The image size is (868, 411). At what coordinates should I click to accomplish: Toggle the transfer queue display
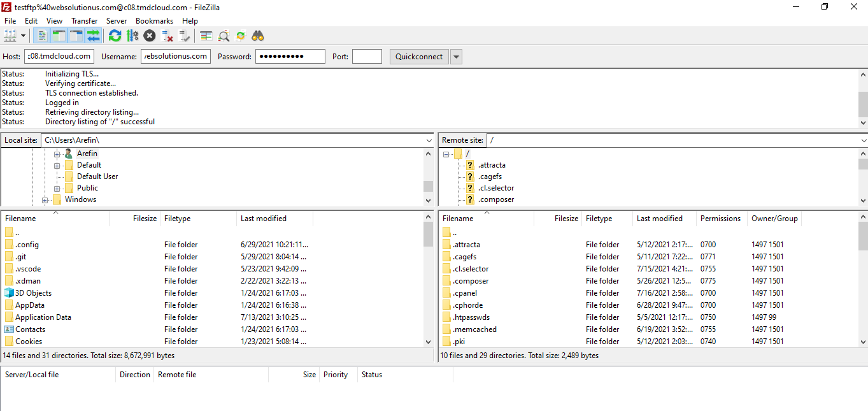point(94,36)
